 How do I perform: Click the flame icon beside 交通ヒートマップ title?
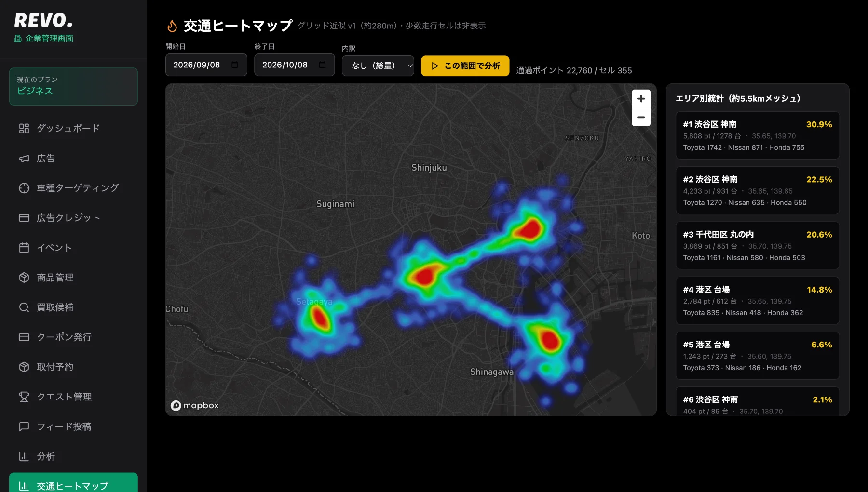172,26
